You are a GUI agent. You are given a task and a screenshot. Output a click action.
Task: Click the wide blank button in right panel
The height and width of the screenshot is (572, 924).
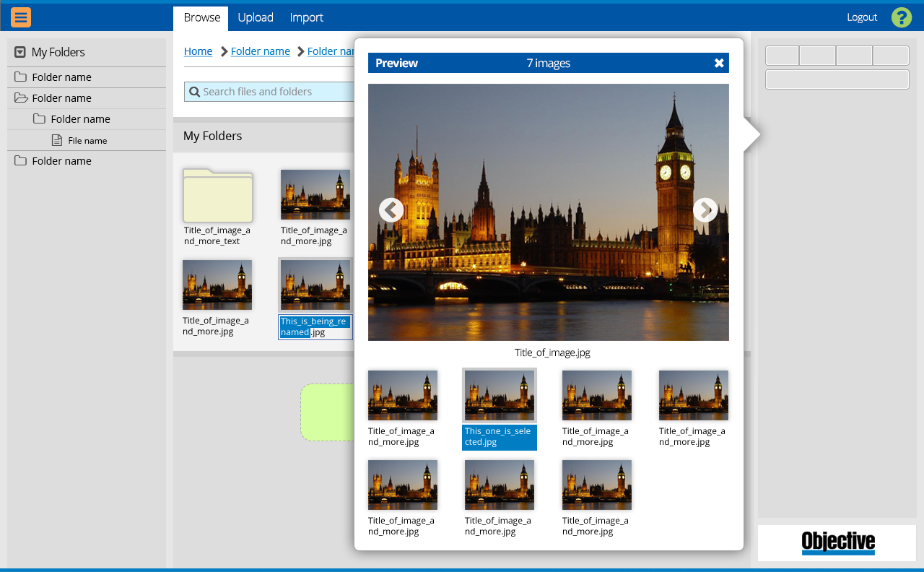[837, 79]
